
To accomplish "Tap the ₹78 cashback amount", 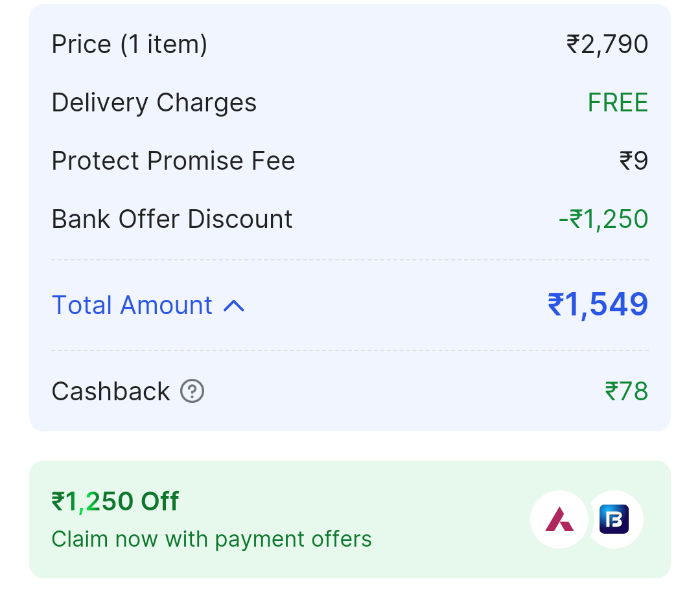I will pyautogui.click(x=626, y=391).
